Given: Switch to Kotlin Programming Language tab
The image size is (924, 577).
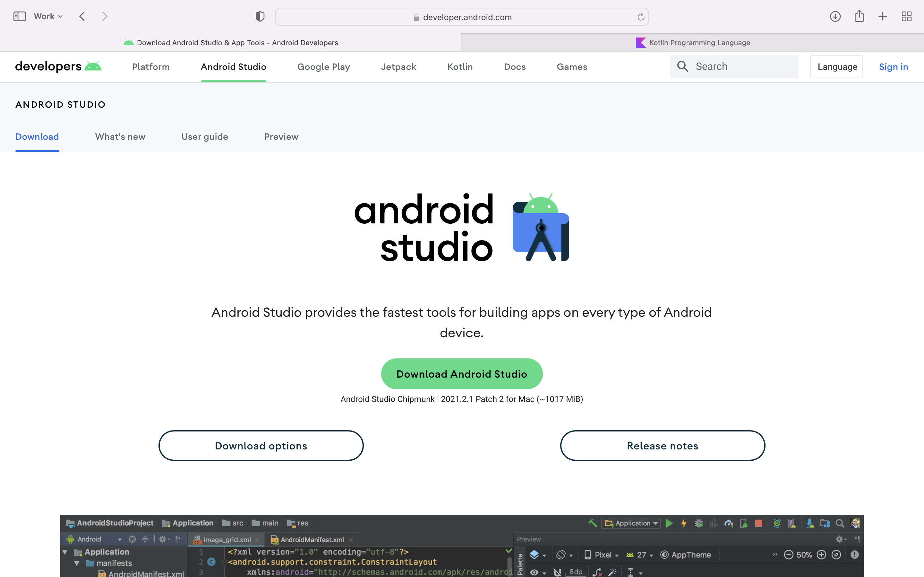Looking at the screenshot, I should pyautogui.click(x=693, y=43).
